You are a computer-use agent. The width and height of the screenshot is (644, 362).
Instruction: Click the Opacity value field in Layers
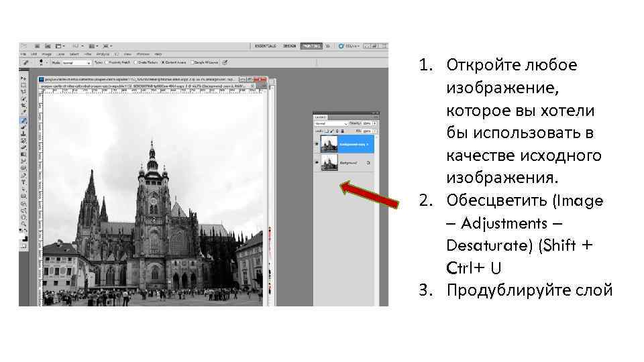tap(366, 123)
